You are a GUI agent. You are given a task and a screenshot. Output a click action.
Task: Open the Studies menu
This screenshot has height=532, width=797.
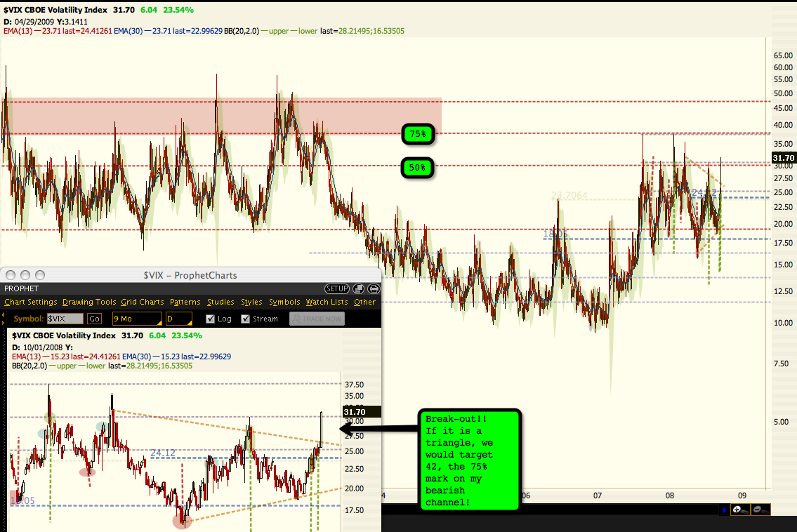coord(220,302)
